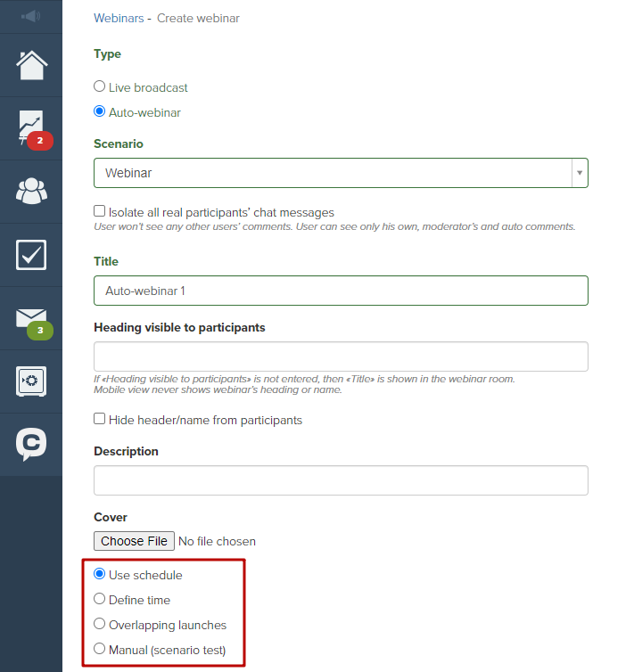
Task: Select the Auto-webinar radio button
Action: pos(99,111)
